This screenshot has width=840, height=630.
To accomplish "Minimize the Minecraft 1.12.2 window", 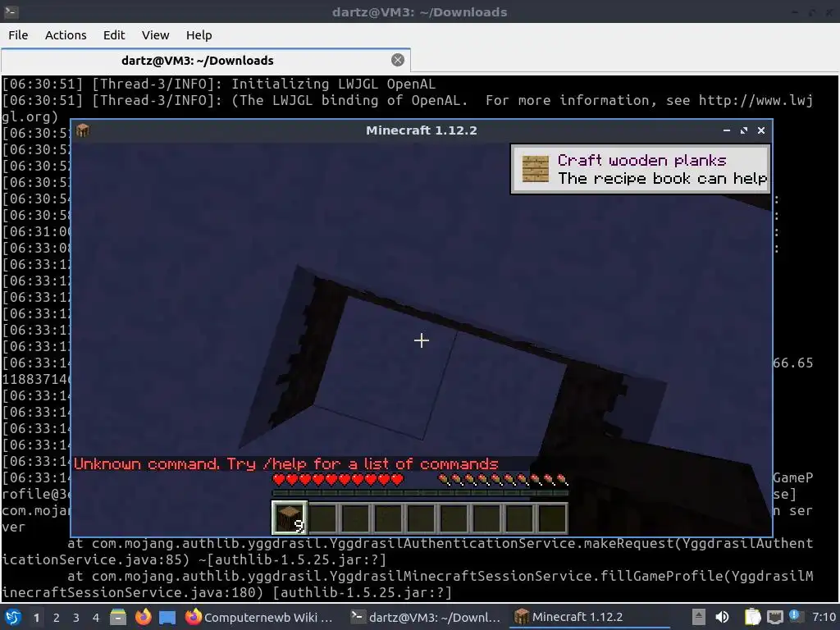I will (727, 130).
